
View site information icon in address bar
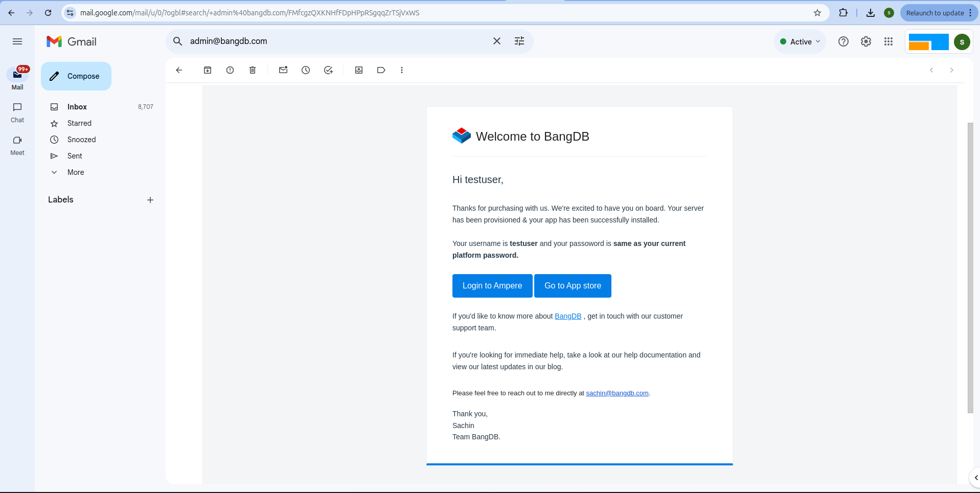pos(70,13)
